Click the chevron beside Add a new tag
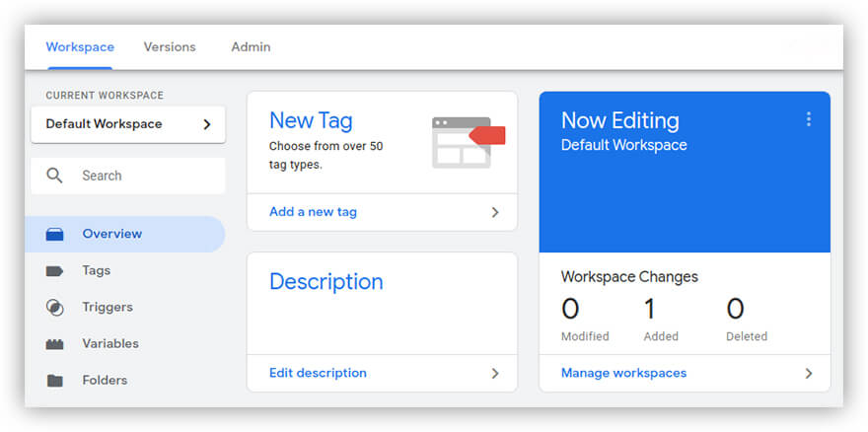This screenshot has width=868, height=432. click(x=495, y=212)
